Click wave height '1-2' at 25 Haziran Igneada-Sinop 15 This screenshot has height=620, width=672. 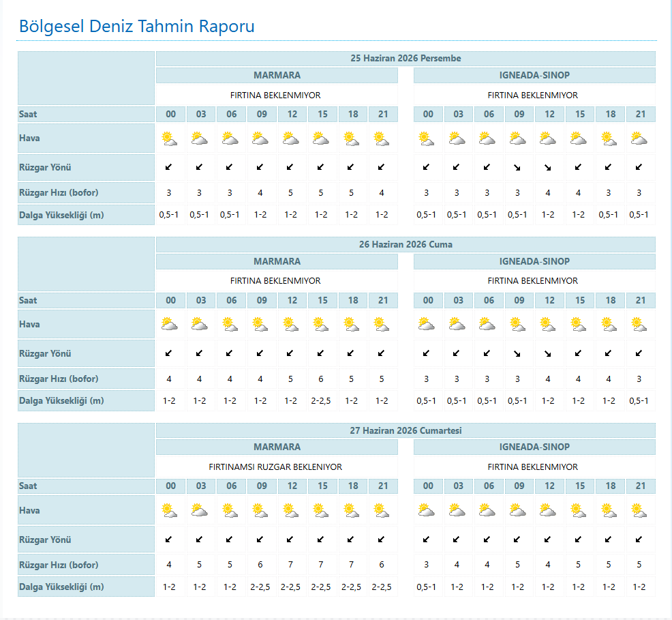click(x=578, y=215)
